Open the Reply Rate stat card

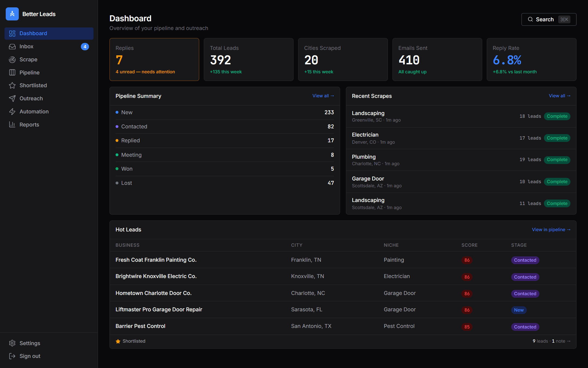tap(531, 59)
